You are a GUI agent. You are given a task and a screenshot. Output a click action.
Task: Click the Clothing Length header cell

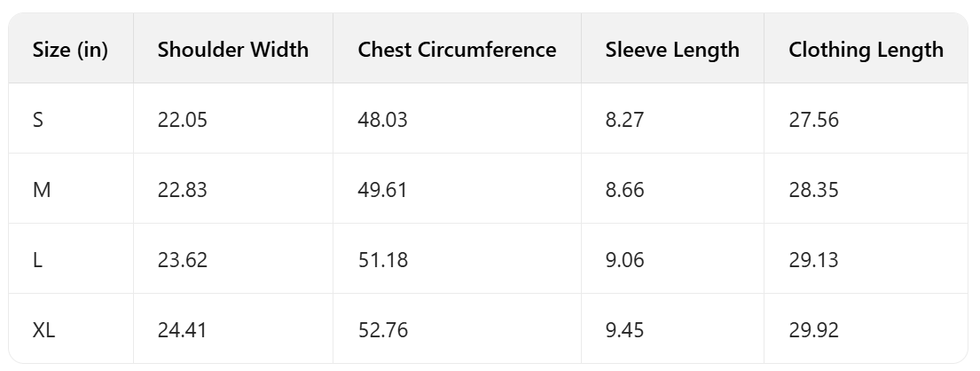coord(866,50)
